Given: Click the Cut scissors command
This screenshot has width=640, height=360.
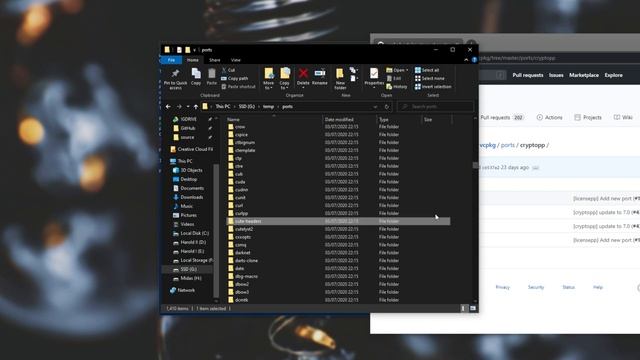Looking at the screenshot, I should click(228, 70).
